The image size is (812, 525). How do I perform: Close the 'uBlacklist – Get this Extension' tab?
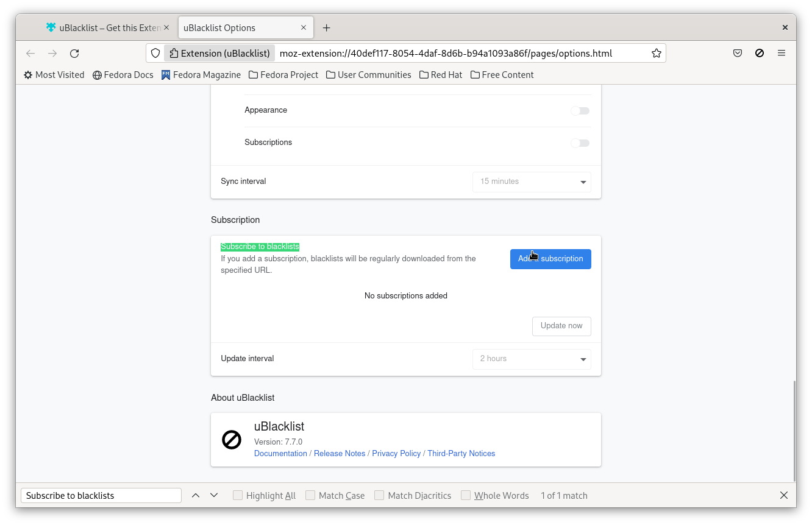[167, 28]
